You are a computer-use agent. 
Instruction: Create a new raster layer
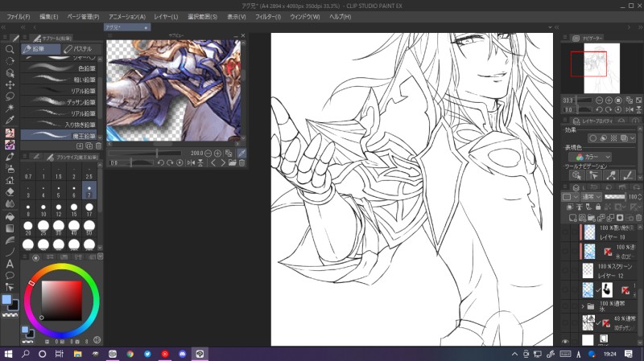tap(572, 218)
